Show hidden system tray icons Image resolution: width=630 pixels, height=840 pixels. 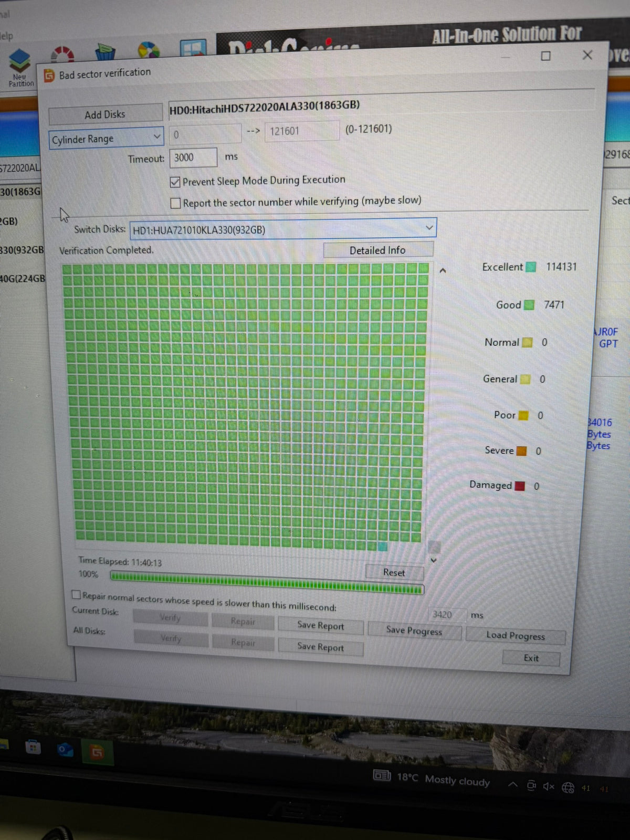click(512, 784)
